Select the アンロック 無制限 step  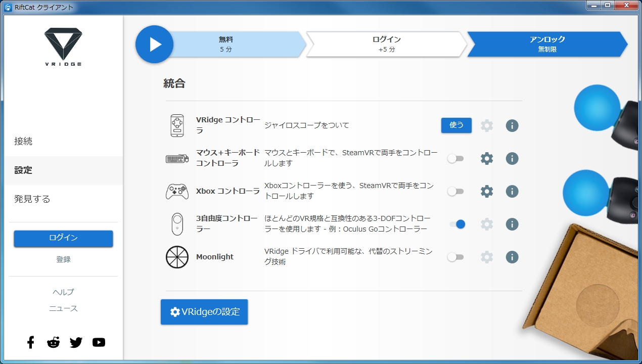click(547, 44)
